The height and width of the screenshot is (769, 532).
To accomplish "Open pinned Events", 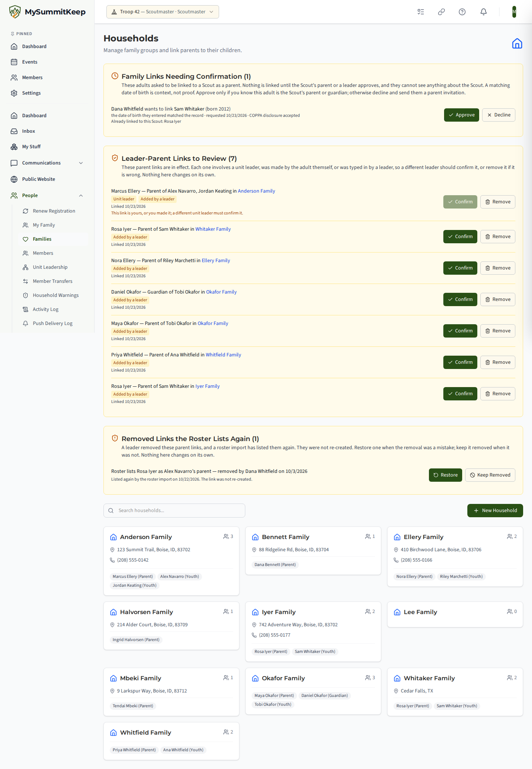I will point(47,62).
